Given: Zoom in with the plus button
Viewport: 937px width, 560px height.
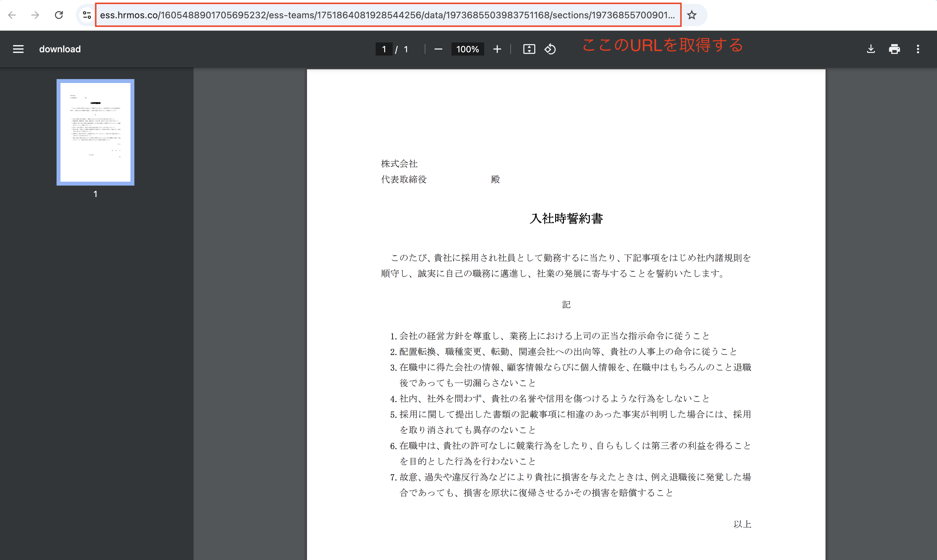Looking at the screenshot, I should tap(497, 49).
